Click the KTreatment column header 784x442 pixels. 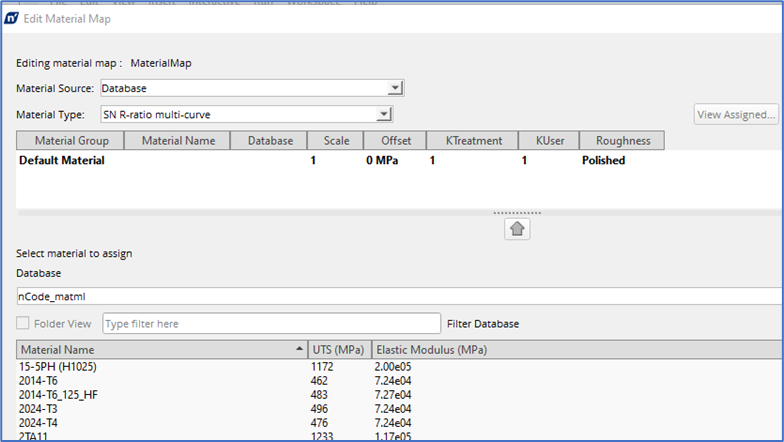click(x=473, y=141)
